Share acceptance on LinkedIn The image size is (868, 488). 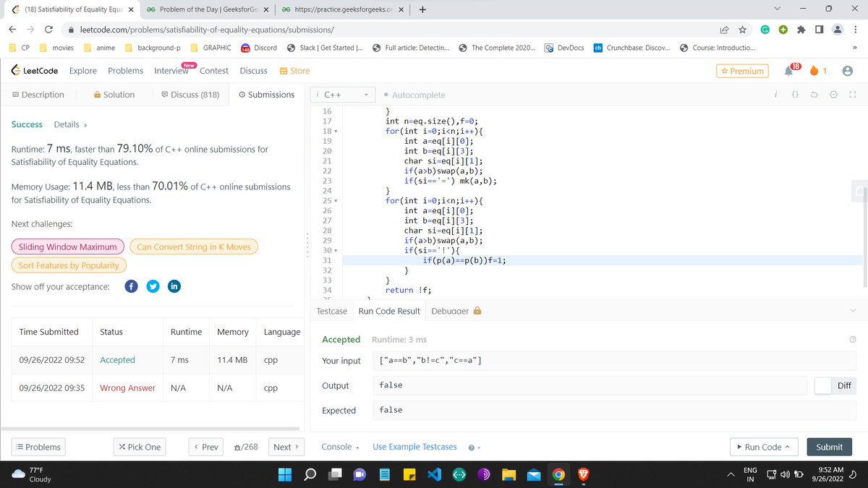pyautogui.click(x=174, y=286)
